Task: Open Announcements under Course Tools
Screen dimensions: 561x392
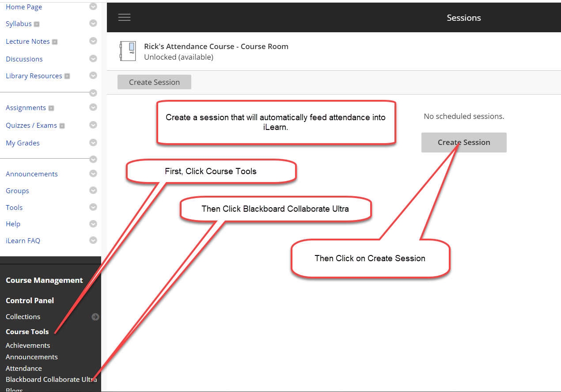Action: pyautogui.click(x=32, y=357)
